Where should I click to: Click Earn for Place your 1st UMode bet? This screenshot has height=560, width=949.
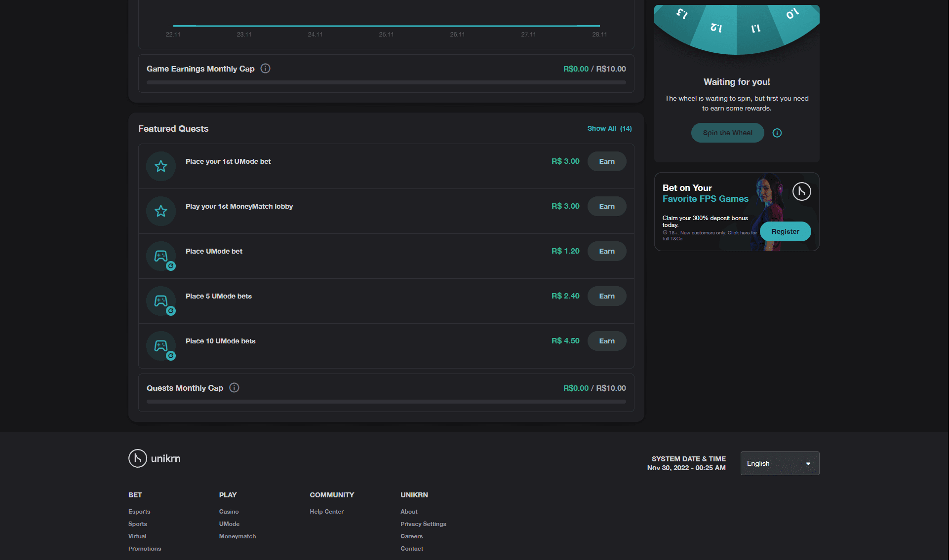pyautogui.click(x=607, y=161)
